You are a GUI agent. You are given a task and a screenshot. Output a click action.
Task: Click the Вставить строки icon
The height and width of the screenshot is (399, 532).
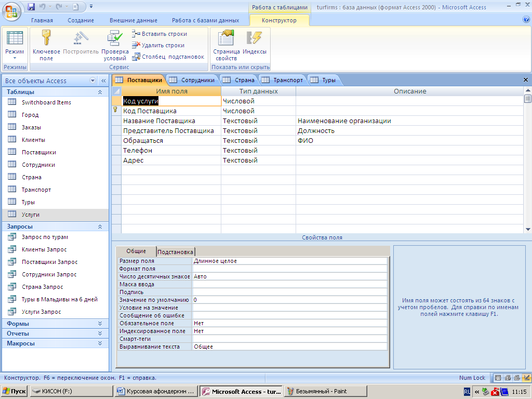[136, 34]
